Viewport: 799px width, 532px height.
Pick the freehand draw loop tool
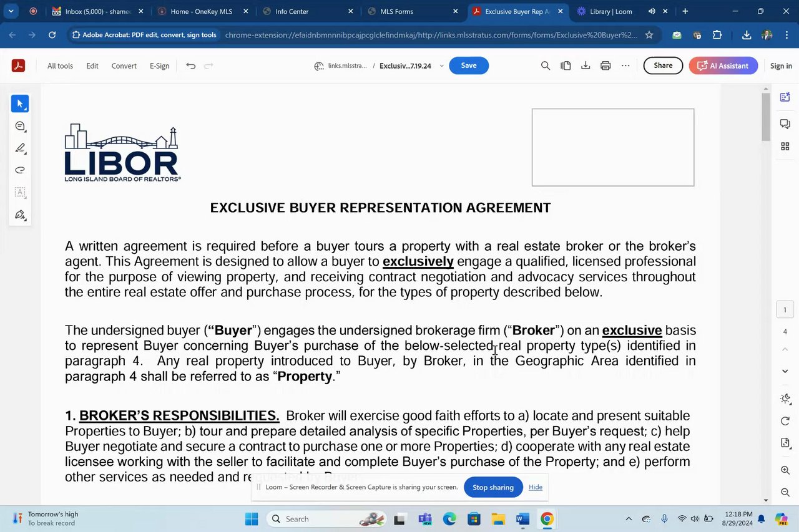click(20, 170)
